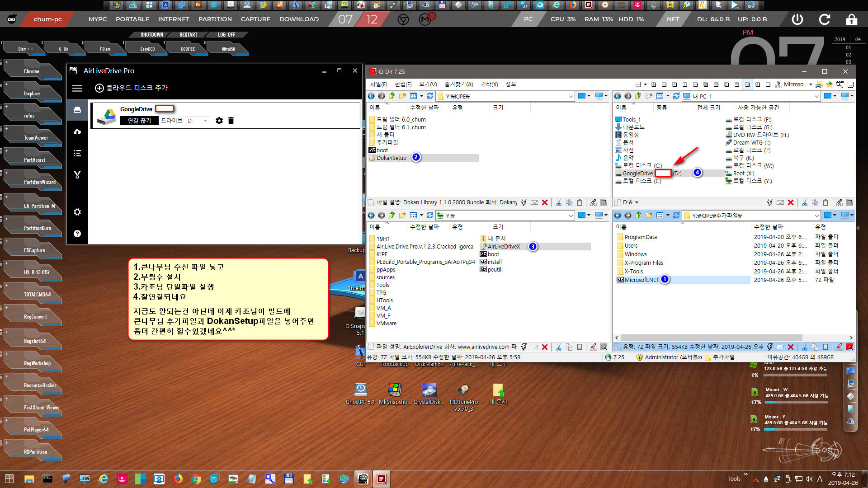The height and width of the screenshot is (488, 868).
Task: Delete the GoogleDrive disk with trash icon
Action: pyautogui.click(x=231, y=121)
